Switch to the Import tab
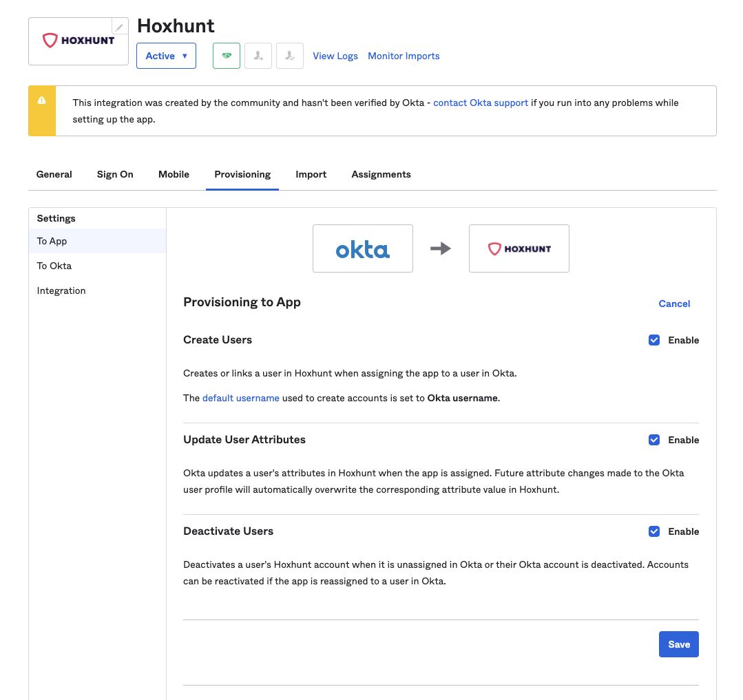The width and height of the screenshot is (743, 700). 311,174
